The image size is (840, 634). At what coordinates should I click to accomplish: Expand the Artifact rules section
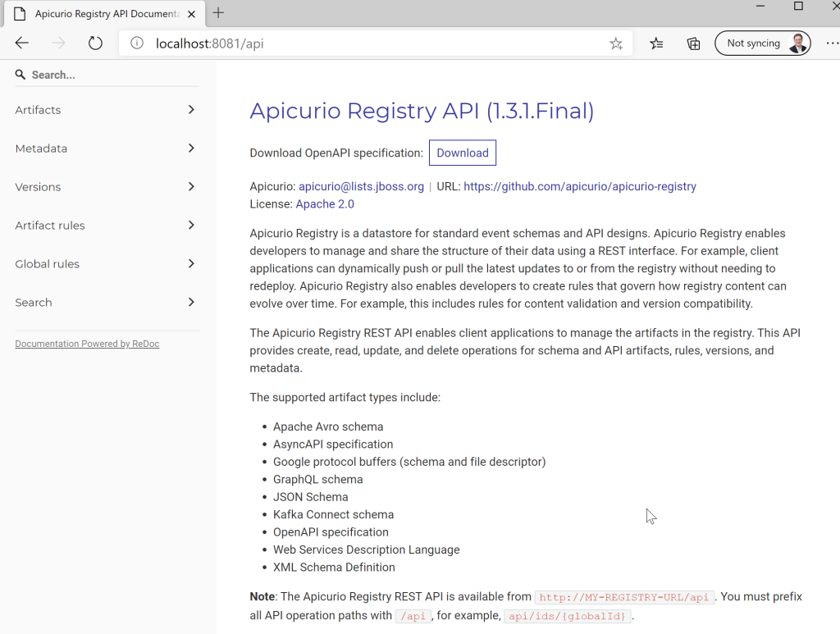click(x=105, y=225)
